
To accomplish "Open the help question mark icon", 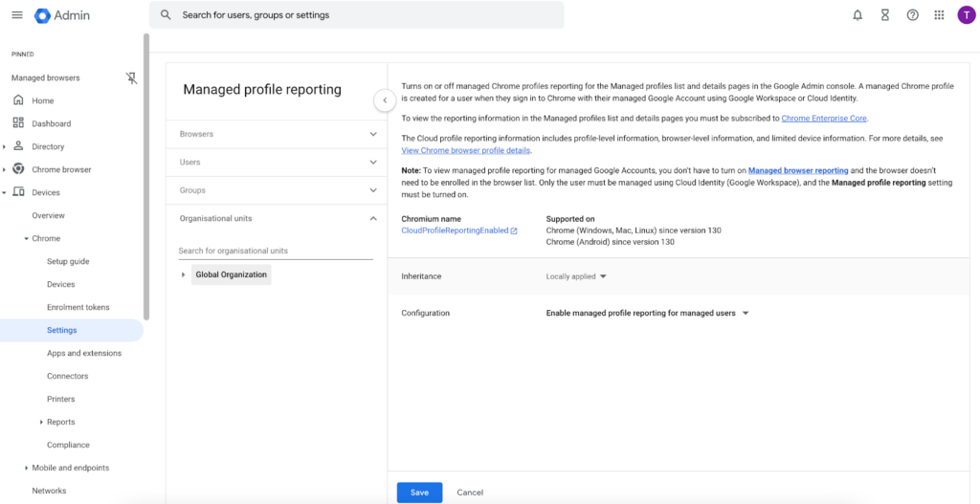I will (912, 15).
